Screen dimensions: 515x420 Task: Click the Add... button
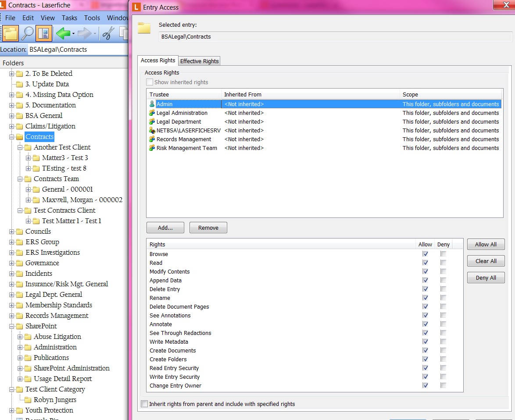(x=165, y=228)
